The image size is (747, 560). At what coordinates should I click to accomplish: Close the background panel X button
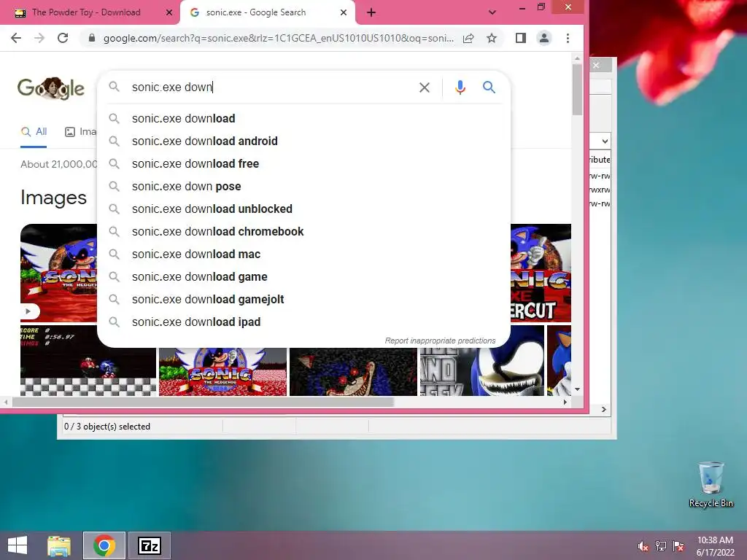[x=596, y=65]
